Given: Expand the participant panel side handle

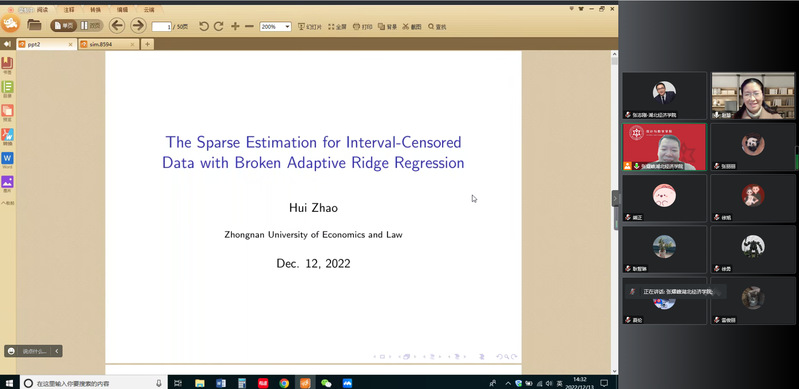Looking at the screenshot, I should pos(615,198).
